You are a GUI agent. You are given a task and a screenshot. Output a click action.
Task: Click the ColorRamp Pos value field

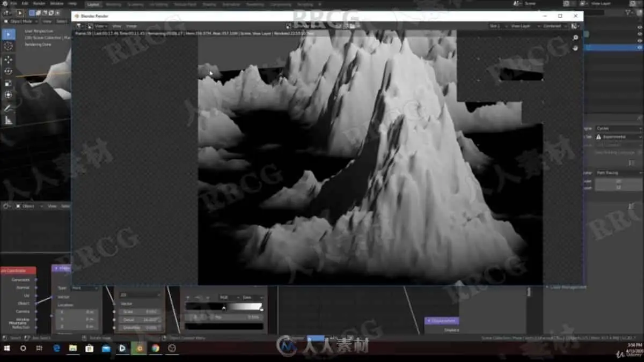(237, 317)
